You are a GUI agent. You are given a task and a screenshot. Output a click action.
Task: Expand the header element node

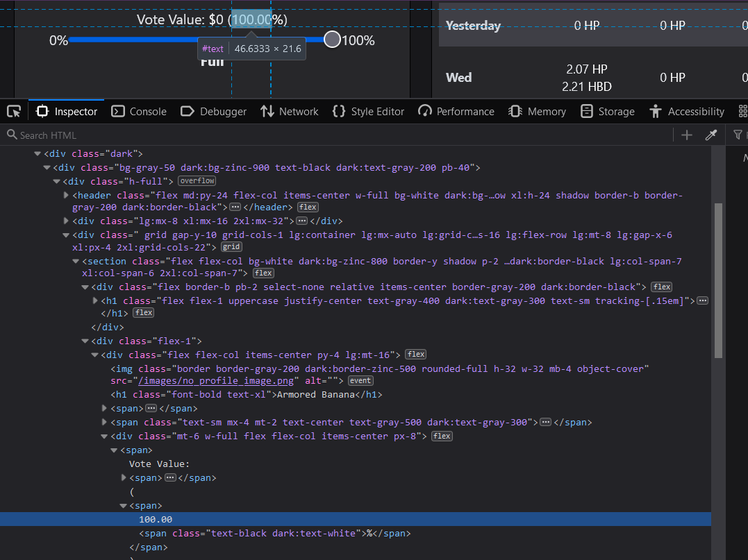[66, 195]
